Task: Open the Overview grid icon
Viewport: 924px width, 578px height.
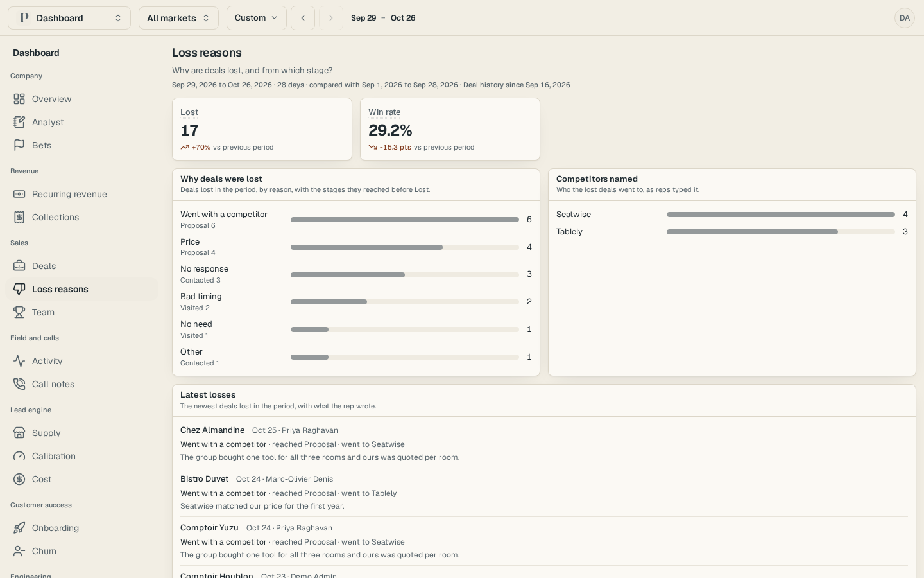Action: click(x=19, y=99)
